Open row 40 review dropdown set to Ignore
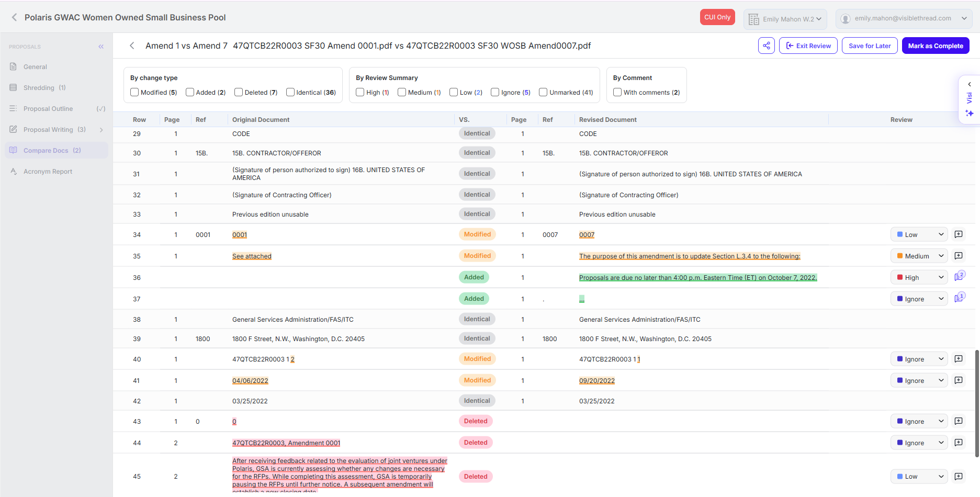Image resolution: width=980 pixels, height=497 pixels. click(x=919, y=359)
